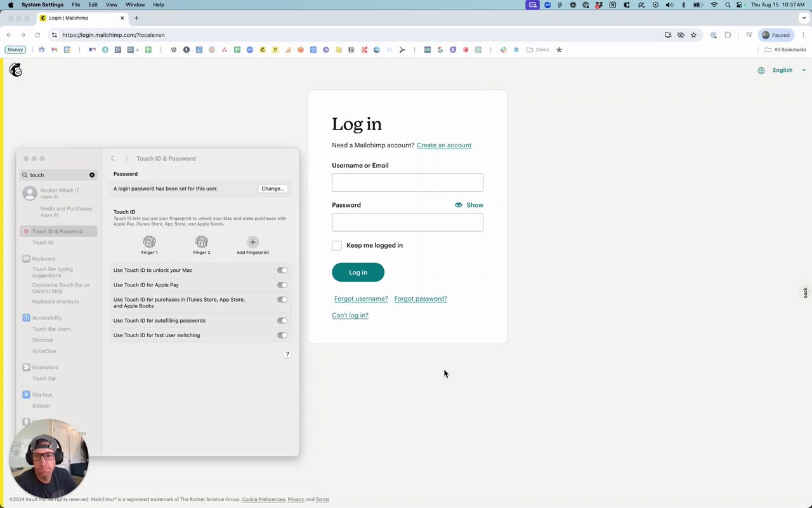Click the Forgot password? link
The height and width of the screenshot is (508, 812).
coord(421,298)
